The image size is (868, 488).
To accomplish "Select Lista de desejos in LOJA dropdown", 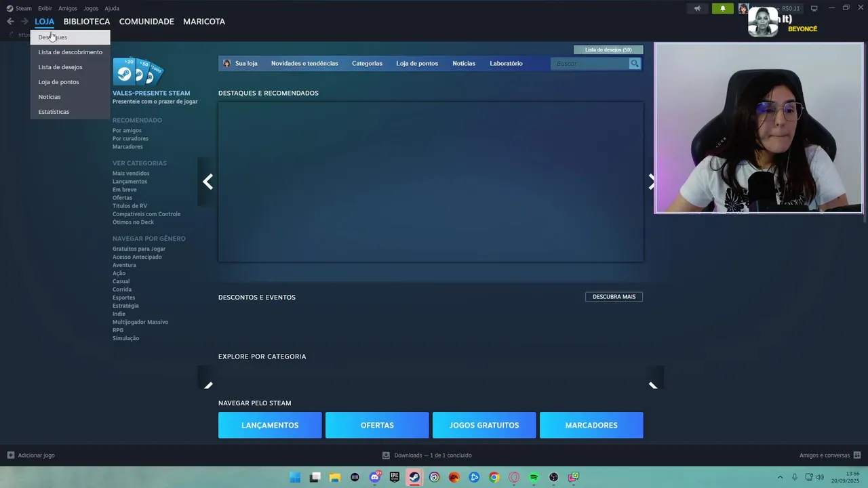I will (70, 67).
